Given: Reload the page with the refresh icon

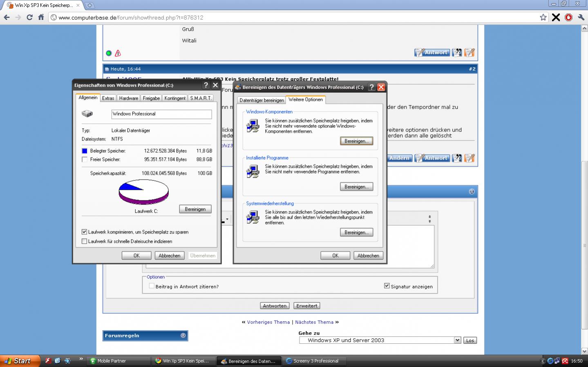Looking at the screenshot, I should tap(29, 17).
